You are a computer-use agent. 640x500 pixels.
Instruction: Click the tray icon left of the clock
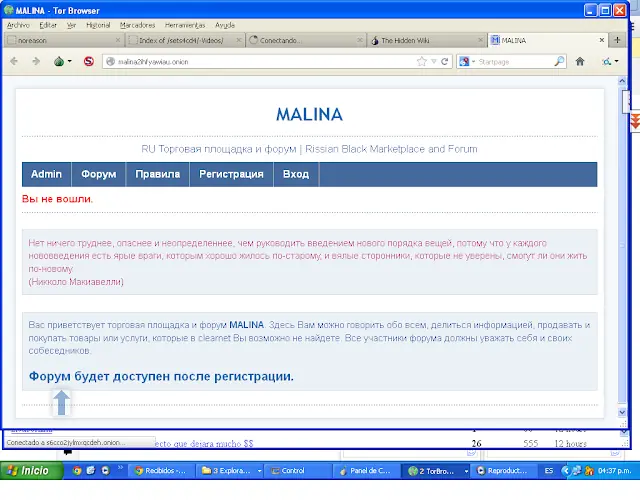click(x=589, y=471)
